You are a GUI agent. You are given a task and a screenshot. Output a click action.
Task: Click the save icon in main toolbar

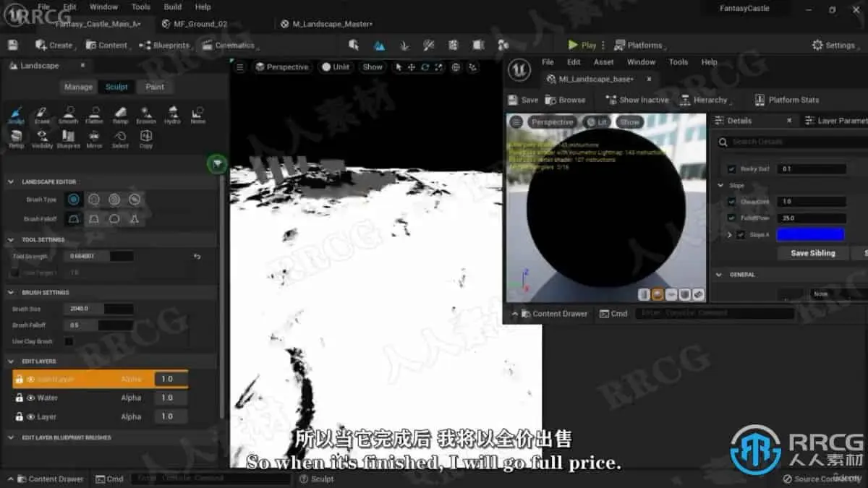[12, 45]
